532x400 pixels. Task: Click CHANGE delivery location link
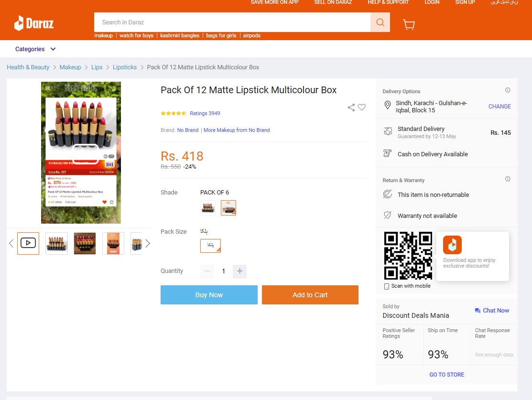click(499, 107)
